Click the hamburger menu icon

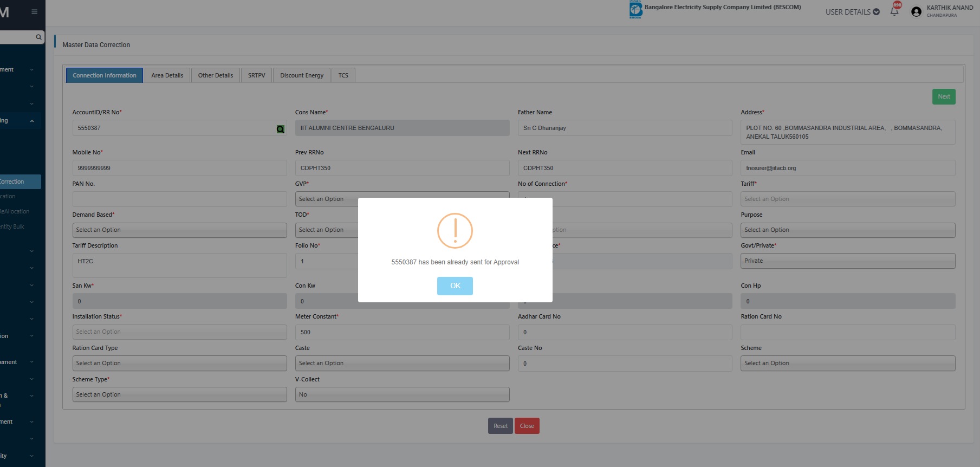tap(34, 11)
